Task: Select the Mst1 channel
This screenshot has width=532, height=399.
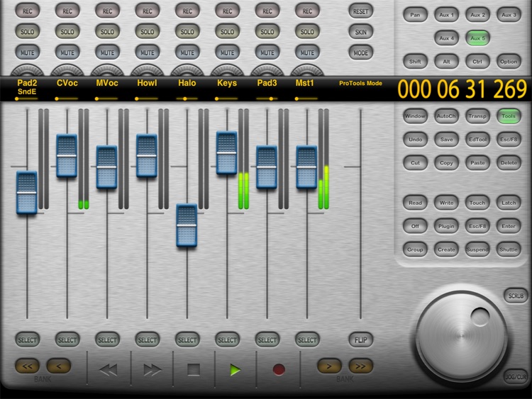Action: pos(307,339)
